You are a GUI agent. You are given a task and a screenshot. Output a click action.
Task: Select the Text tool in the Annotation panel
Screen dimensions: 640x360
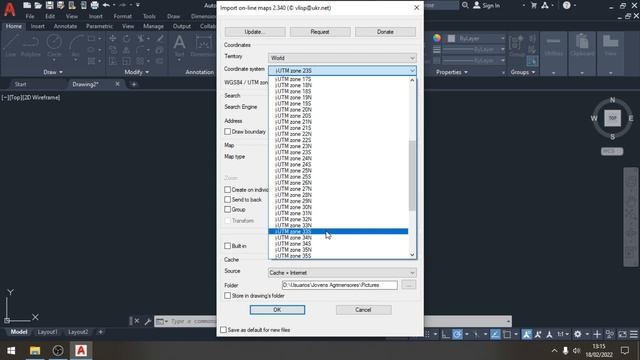pyautogui.click(x=179, y=45)
